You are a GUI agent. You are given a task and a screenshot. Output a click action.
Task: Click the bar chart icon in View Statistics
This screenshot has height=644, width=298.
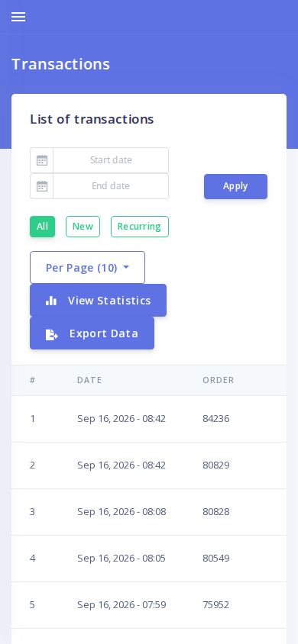click(x=51, y=301)
